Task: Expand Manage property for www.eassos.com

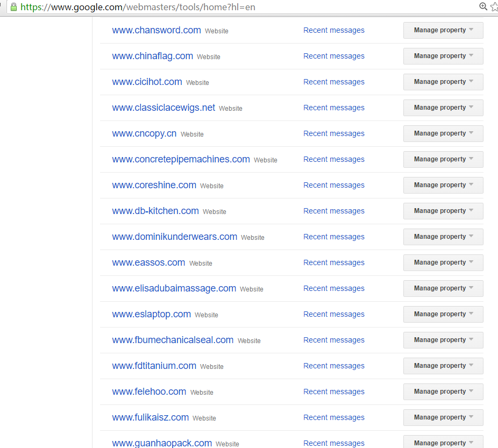Action: tap(443, 262)
